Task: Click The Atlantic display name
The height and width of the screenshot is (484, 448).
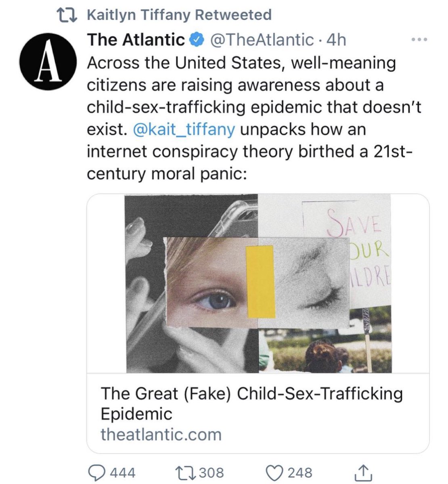Action: click(x=136, y=40)
